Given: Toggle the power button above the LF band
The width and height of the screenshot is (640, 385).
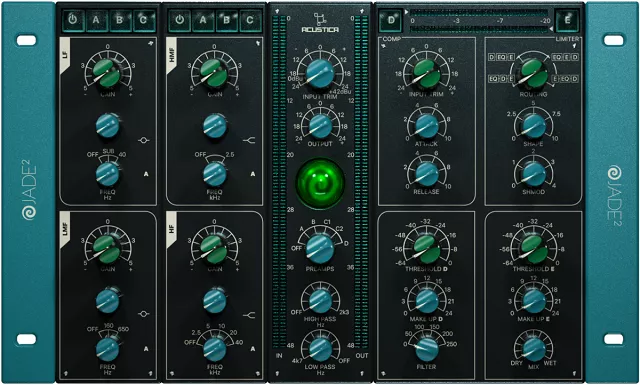Looking at the screenshot, I should click(x=73, y=20).
